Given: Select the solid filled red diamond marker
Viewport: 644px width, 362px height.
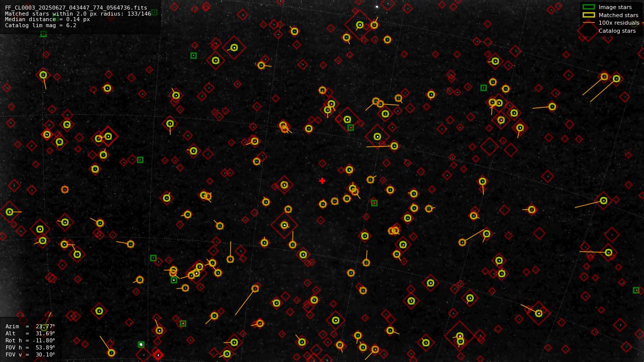Looking at the screenshot, I should (x=158, y=355).
